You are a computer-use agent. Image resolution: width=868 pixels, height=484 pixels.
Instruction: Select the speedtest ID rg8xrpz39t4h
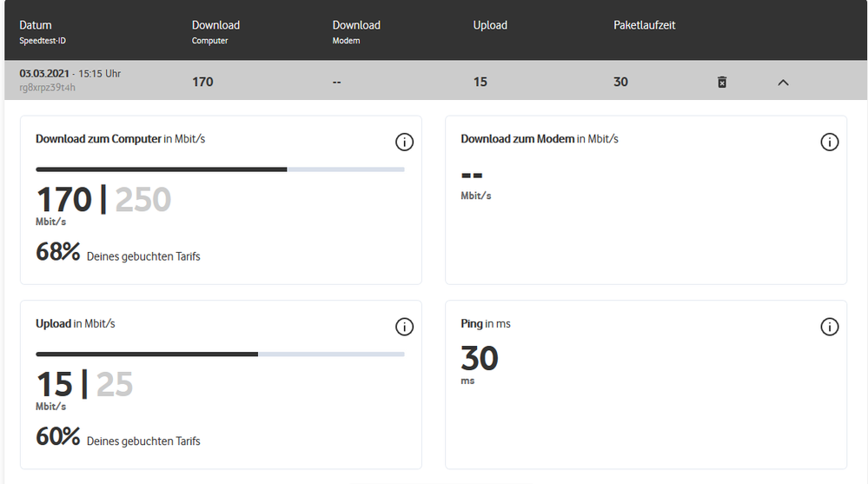pyautogui.click(x=47, y=88)
